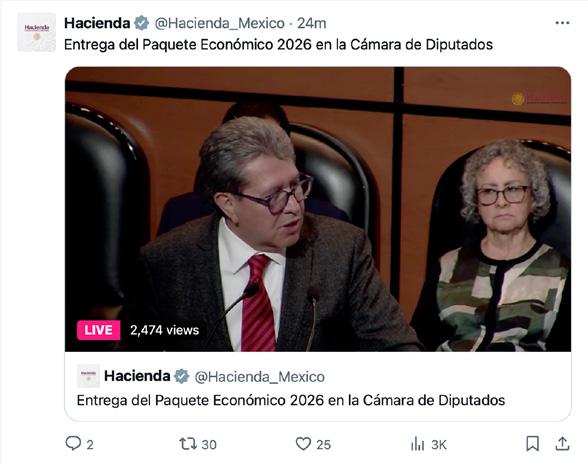588x465 pixels.
Task: Open @Hacienda_Mexico handle in quoted card
Action: pos(260,376)
